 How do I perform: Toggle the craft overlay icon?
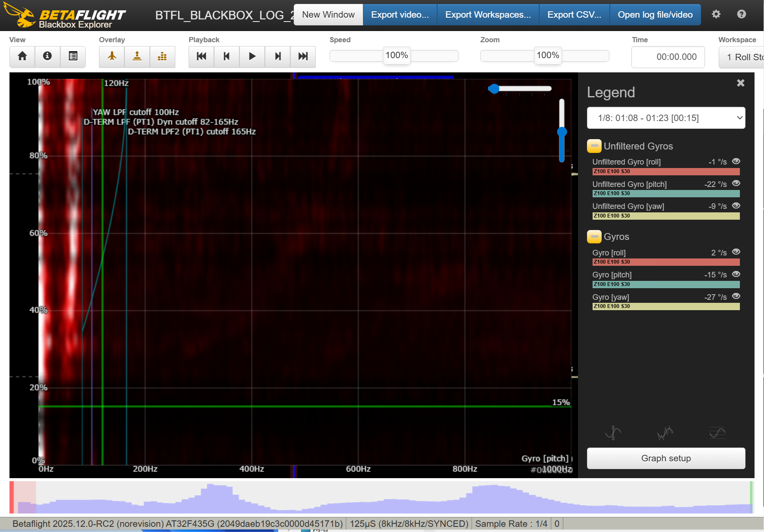point(112,56)
